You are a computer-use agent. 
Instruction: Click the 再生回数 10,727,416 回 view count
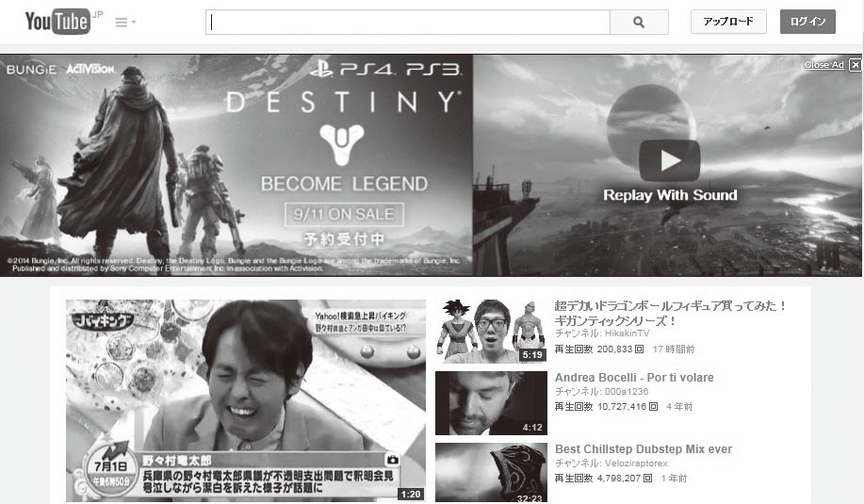point(606,407)
